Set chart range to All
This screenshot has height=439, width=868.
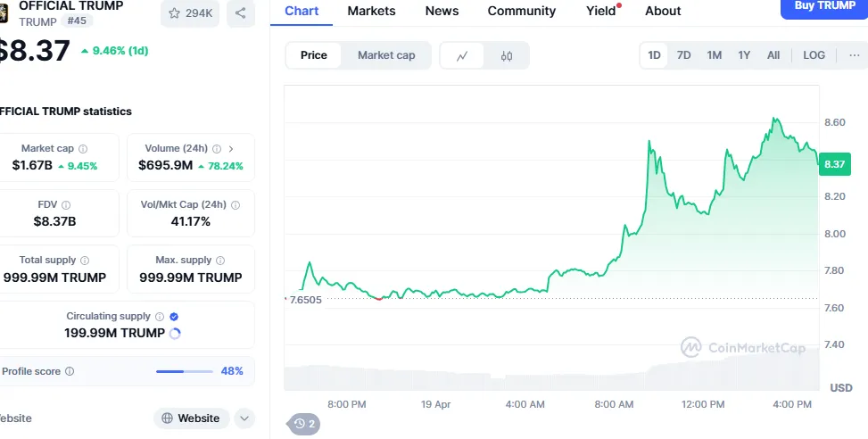[x=773, y=55]
